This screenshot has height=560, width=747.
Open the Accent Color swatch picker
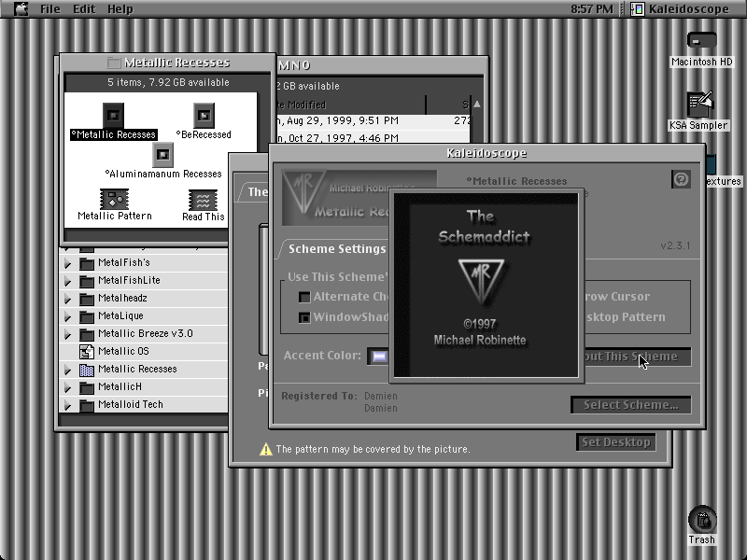(x=379, y=357)
